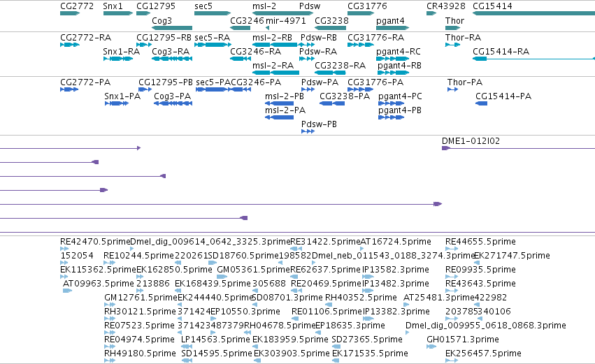This screenshot has width=595, height=364.
Task: Select transcript CG12795-RB
Action: 144,45
